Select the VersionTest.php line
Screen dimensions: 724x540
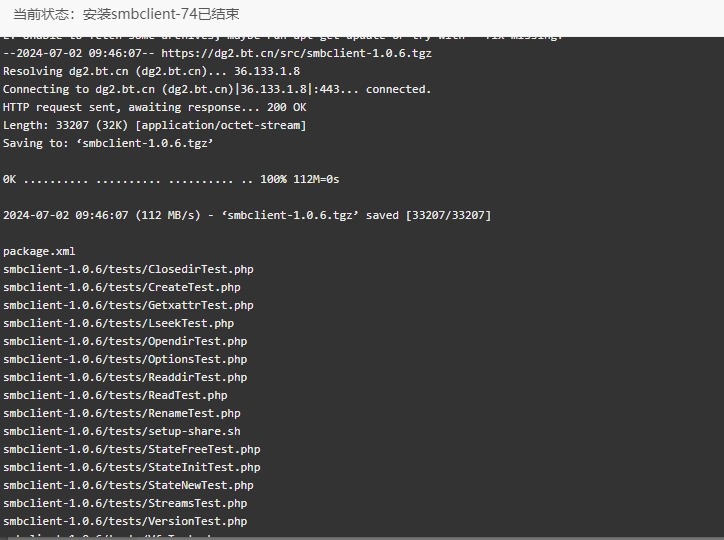click(125, 522)
